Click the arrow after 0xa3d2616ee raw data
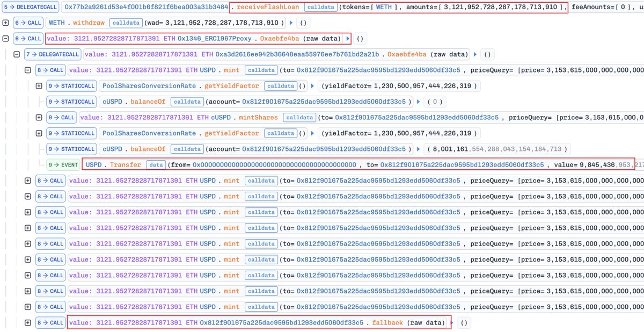This screenshot has width=644, height=332. [x=474, y=54]
